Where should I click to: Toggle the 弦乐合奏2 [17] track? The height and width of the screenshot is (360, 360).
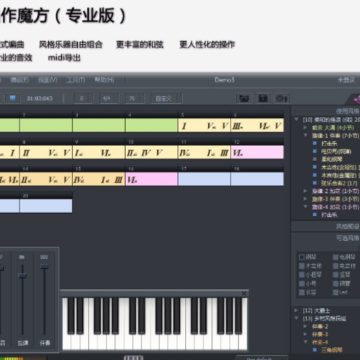(x=315, y=183)
